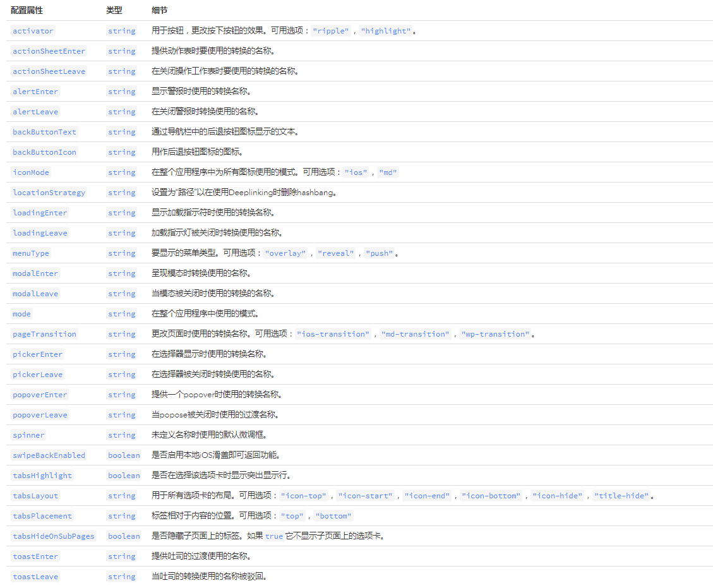
Task: Click the "细节" column header
Action: 160,11
